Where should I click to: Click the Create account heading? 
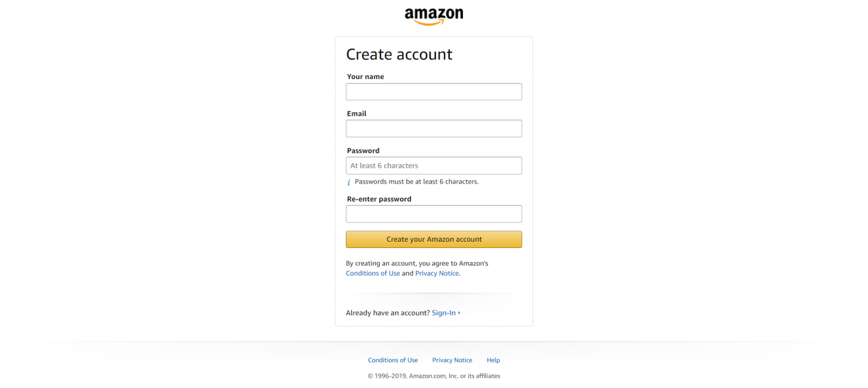click(399, 54)
